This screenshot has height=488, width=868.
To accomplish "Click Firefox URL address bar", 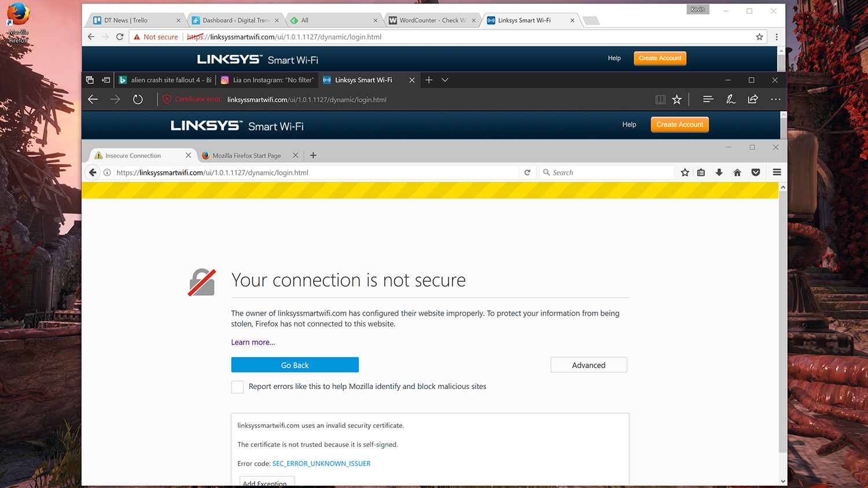I will (317, 173).
